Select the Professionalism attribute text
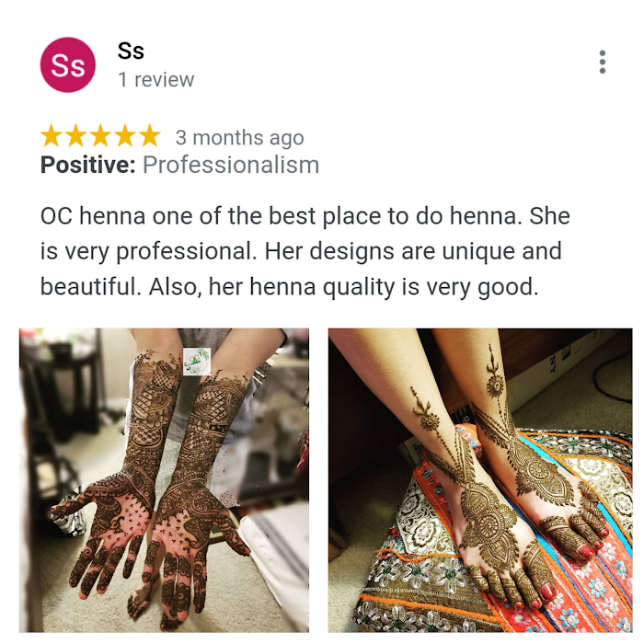The width and height of the screenshot is (644, 644). point(231,165)
